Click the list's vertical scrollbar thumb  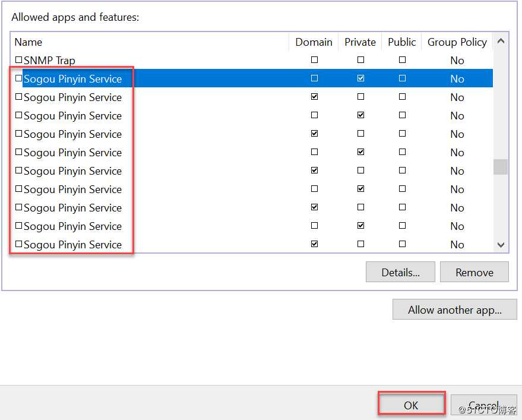[501, 167]
